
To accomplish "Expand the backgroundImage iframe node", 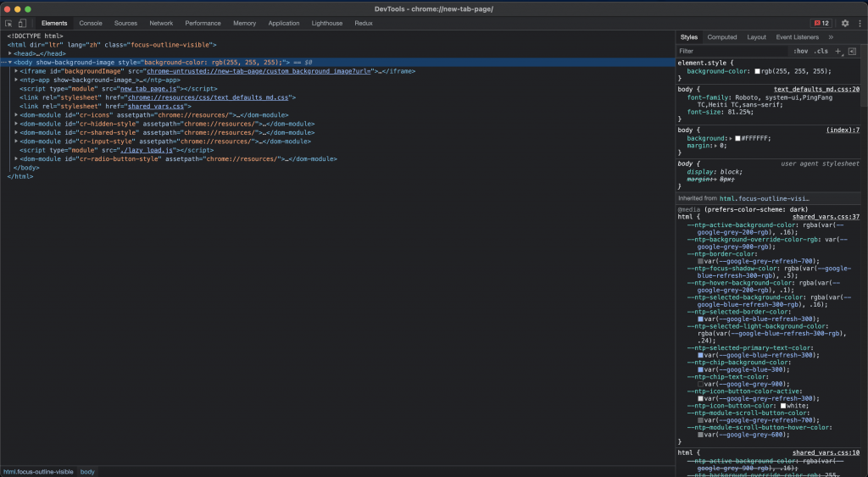I will [x=16, y=71].
